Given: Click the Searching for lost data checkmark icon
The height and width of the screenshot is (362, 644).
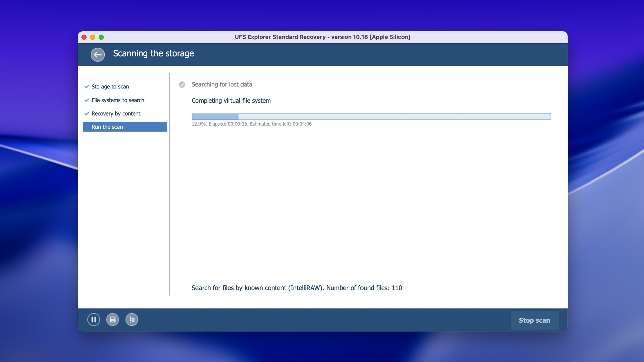Looking at the screenshot, I should coord(182,85).
